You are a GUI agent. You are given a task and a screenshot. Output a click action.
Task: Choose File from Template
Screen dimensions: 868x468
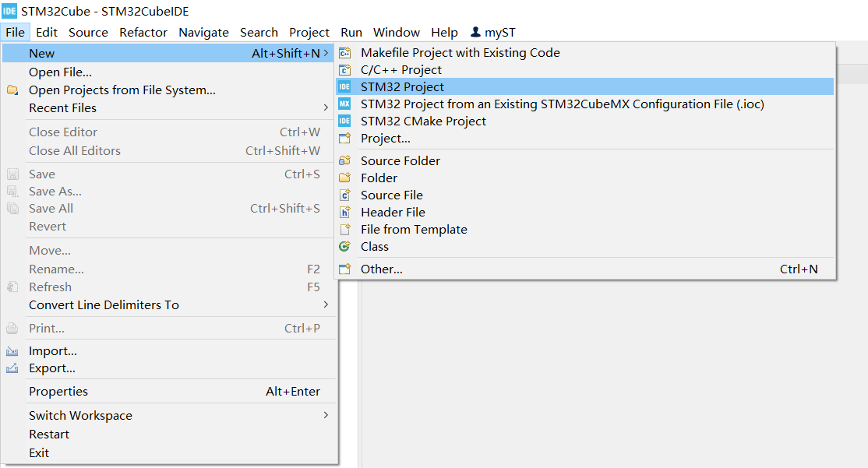(x=584, y=229)
